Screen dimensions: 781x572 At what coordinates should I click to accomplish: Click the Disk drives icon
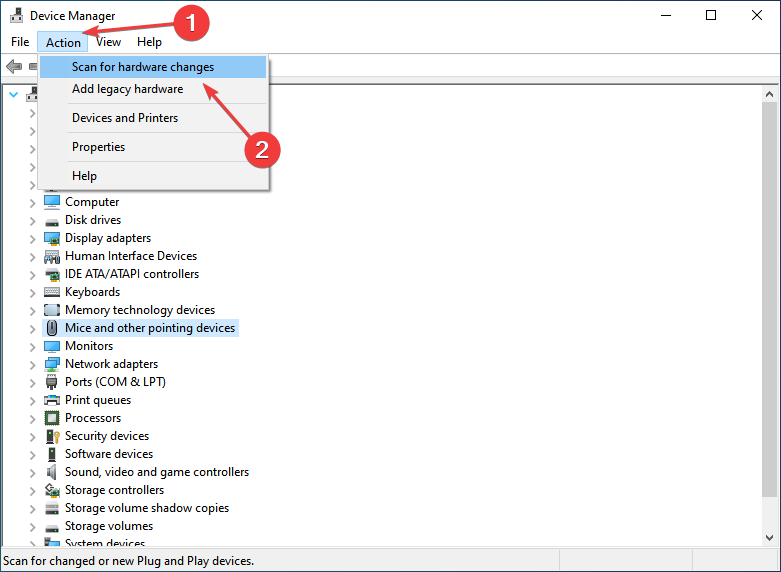[x=52, y=220]
